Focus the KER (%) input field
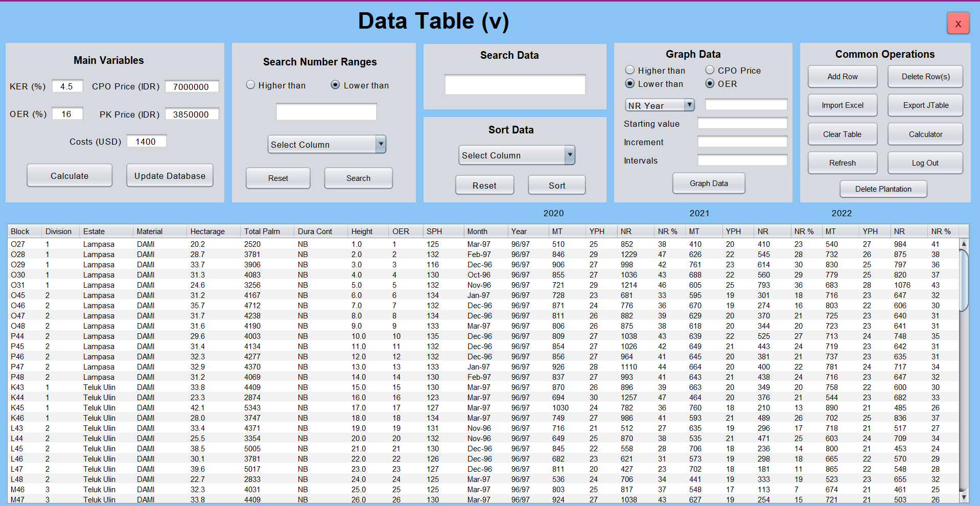 click(67, 86)
